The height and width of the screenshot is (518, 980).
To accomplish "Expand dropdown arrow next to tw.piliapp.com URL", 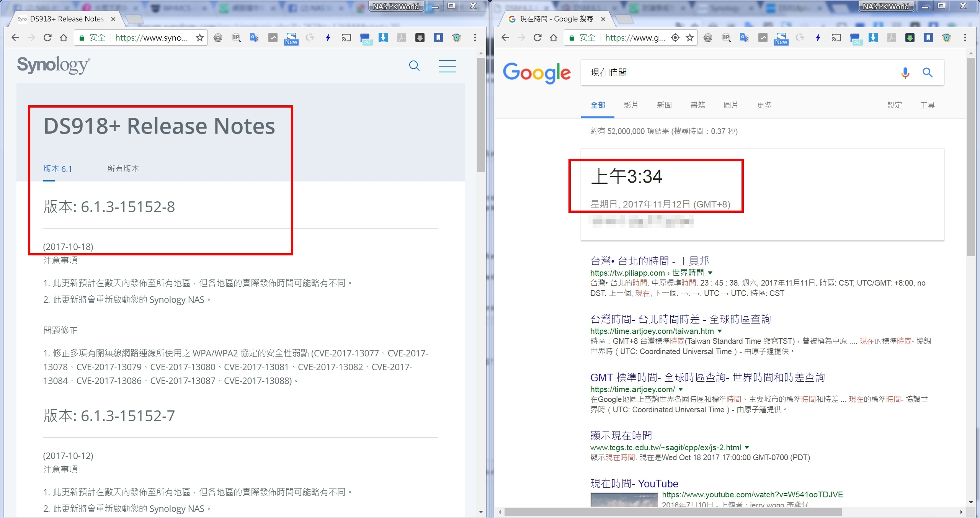I will tap(710, 273).
